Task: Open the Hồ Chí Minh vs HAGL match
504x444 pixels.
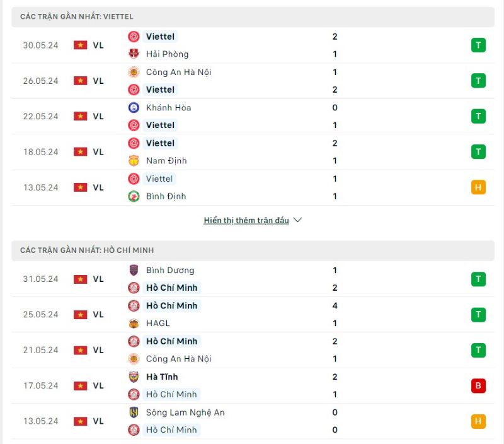Action: pyautogui.click(x=253, y=314)
